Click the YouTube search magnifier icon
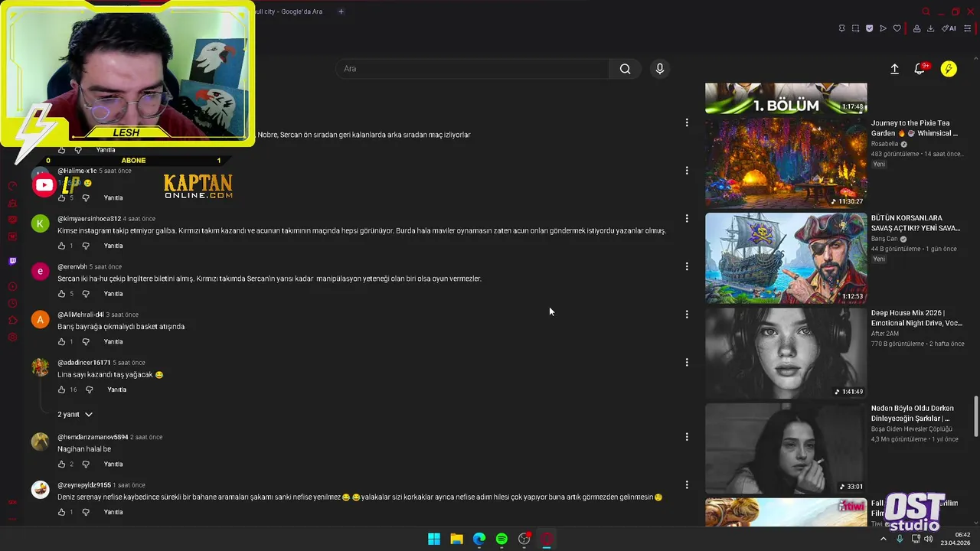This screenshot has height=551, width=980. [x=626, y=69]
